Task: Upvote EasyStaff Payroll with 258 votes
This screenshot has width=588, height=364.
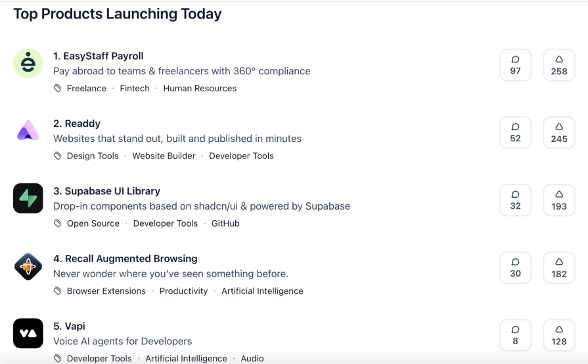Action: point(558,65)
